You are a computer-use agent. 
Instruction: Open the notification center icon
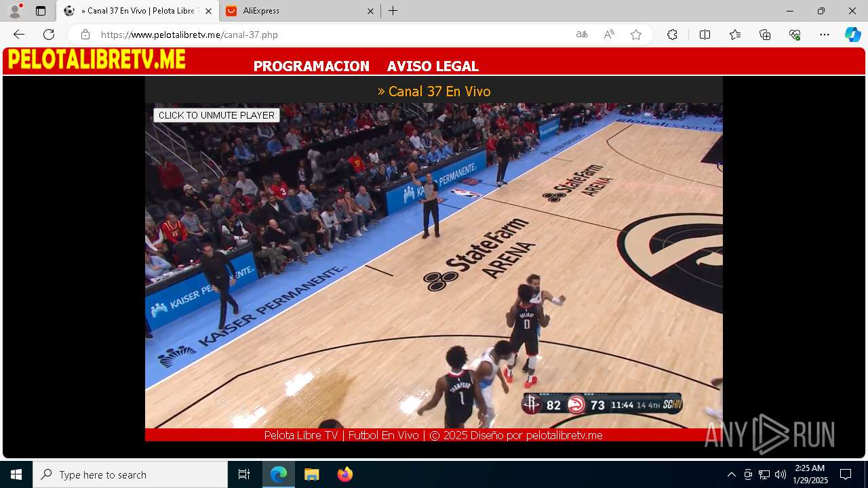pos(846,474)
